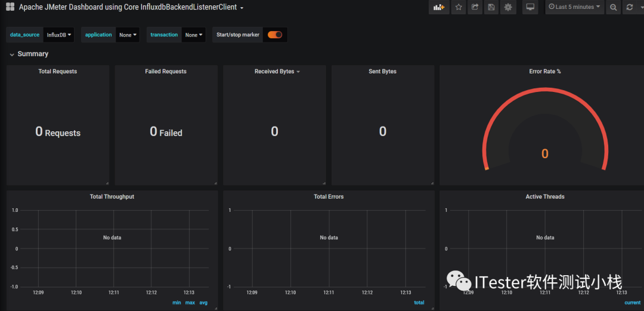Toggle the Start/stop marker switch

275,35
